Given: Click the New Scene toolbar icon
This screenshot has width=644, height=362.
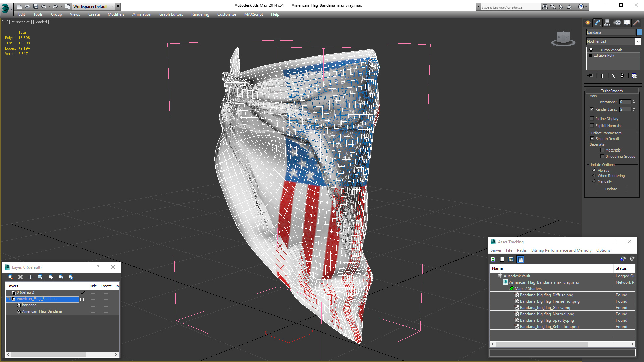Looking at the screenshot, I should pos(19,6).
